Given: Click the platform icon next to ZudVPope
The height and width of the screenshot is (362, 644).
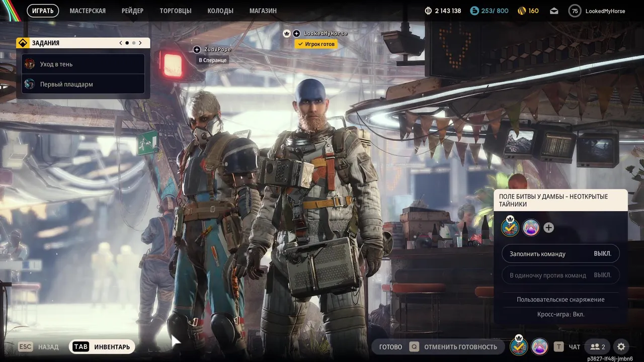Looking at the screenshot, I should pos(197,49).
